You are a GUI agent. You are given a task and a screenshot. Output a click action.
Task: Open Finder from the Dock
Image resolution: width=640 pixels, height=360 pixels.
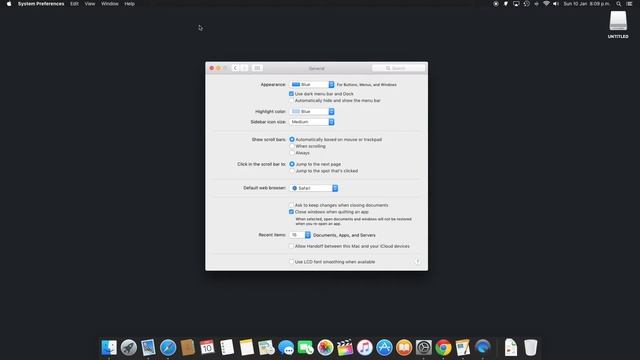109,348
